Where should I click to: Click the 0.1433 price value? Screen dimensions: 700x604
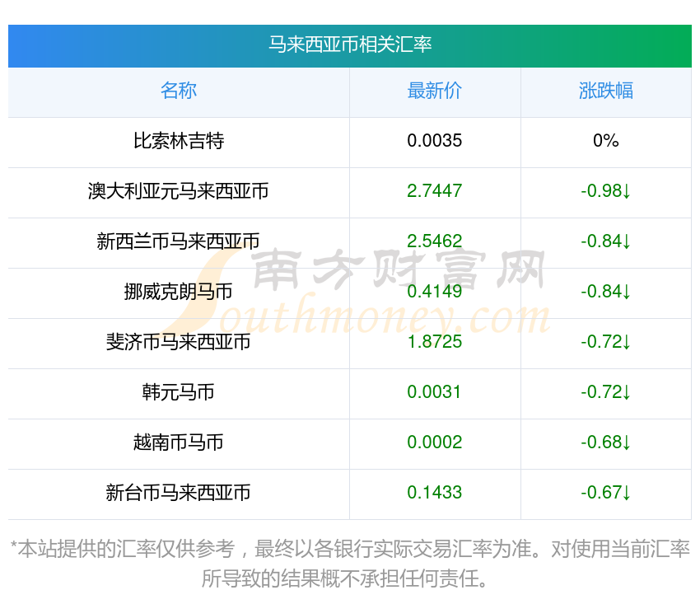[x=434, y=493]
